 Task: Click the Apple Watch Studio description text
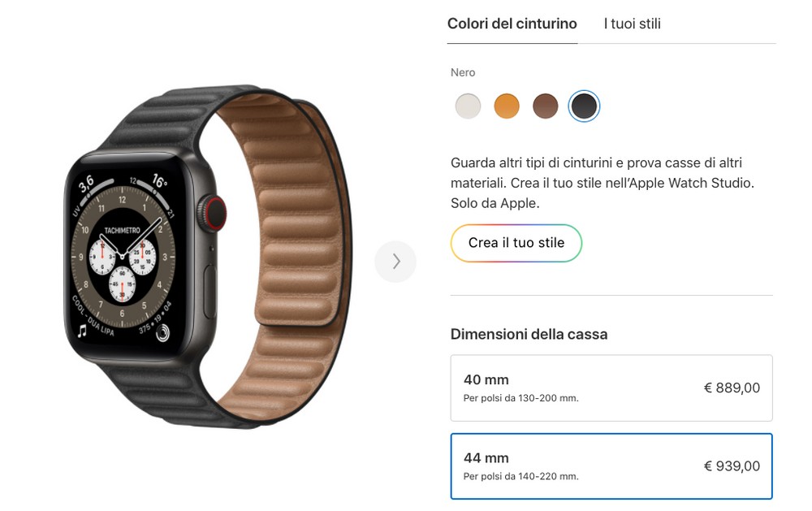pos(603,183)
